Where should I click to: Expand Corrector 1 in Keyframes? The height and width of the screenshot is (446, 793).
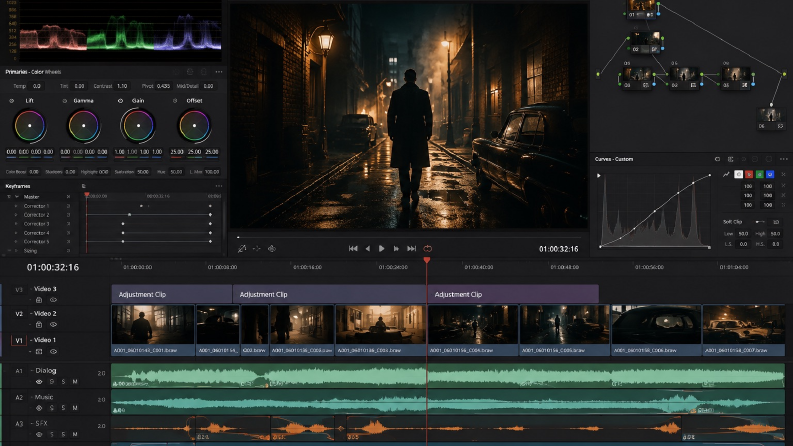tap(16, 206)
